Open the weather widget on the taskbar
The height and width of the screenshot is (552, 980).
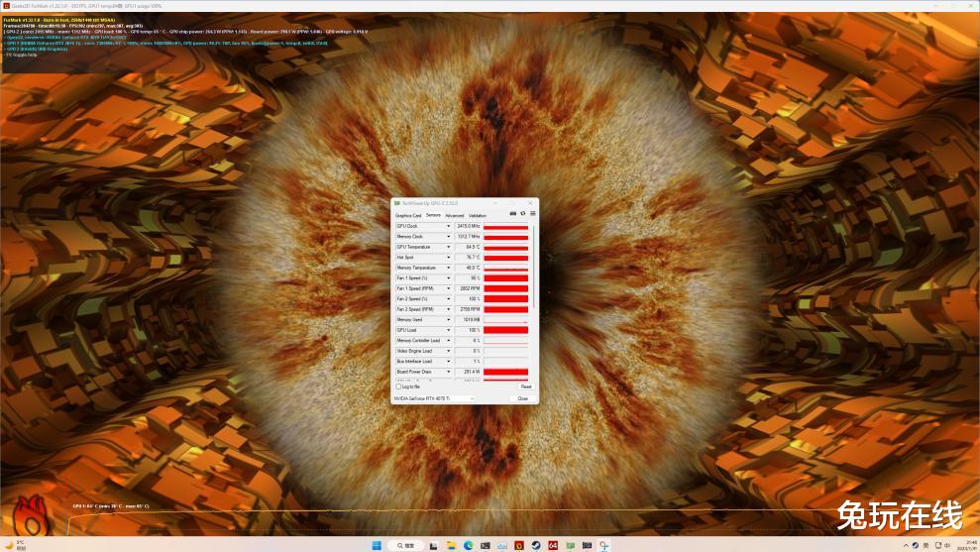click(x=15, y=545)
